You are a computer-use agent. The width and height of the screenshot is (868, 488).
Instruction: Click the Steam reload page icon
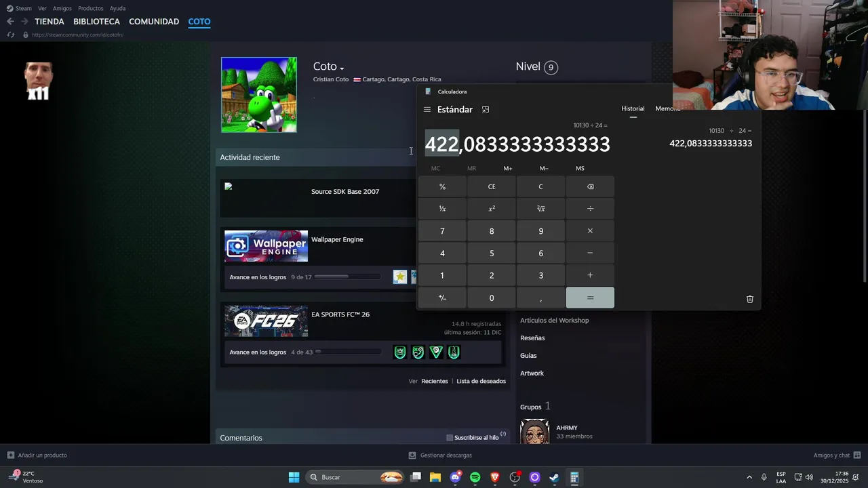(x=12, y=35)
